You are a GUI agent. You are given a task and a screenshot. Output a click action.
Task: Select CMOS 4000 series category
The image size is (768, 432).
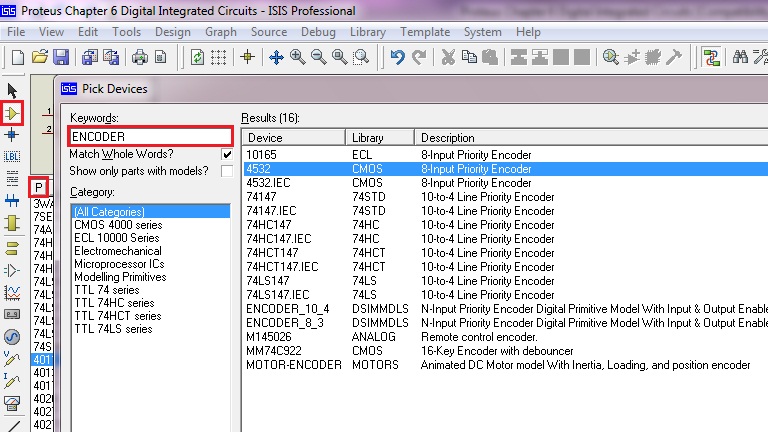(117, 225)
